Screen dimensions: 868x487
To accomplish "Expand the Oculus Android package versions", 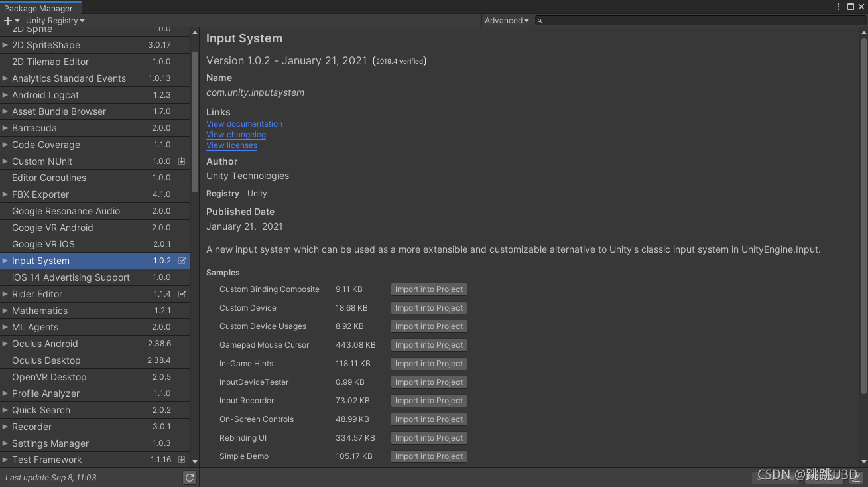I will coord(5,344).
